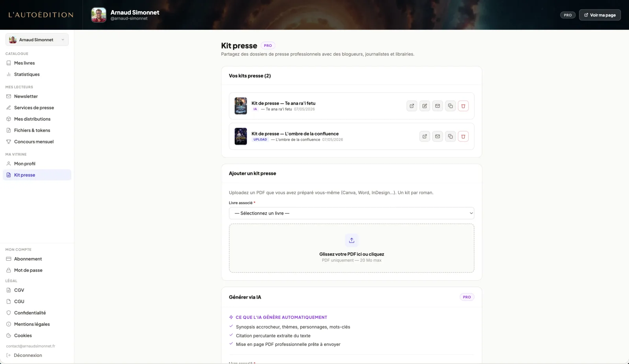629x364 pixels.
Task: Open the Abonnement account page
Action: (x=37, y=259)
